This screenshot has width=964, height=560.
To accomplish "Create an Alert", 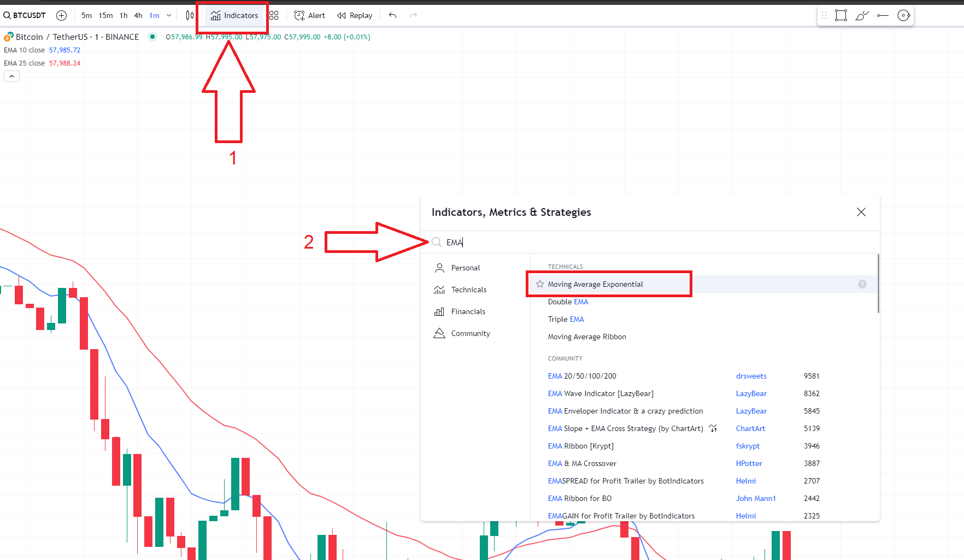I will pyautogui.click(x=309, y=15).
